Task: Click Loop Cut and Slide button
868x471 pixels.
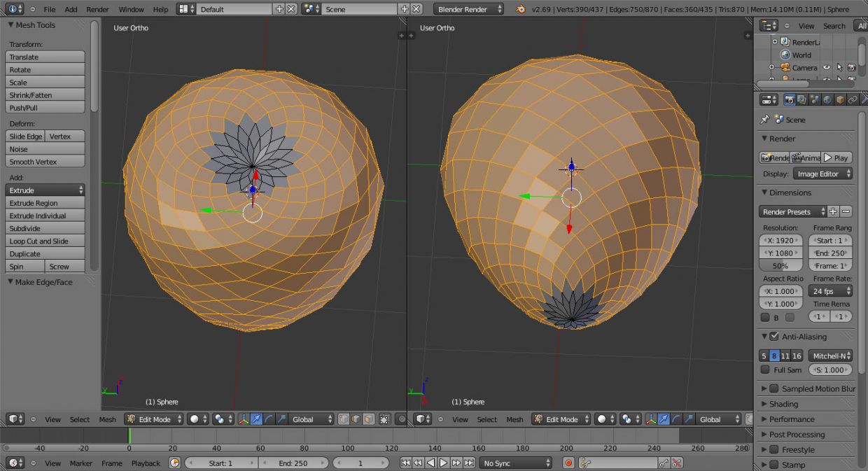Action: [45, 241]
